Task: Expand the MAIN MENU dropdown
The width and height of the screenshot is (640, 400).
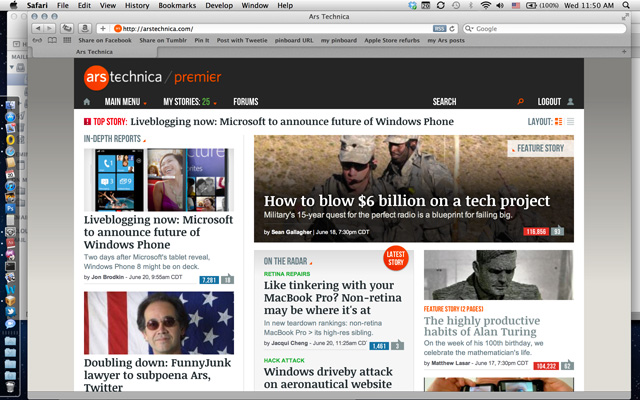Action: click(125, 102)
